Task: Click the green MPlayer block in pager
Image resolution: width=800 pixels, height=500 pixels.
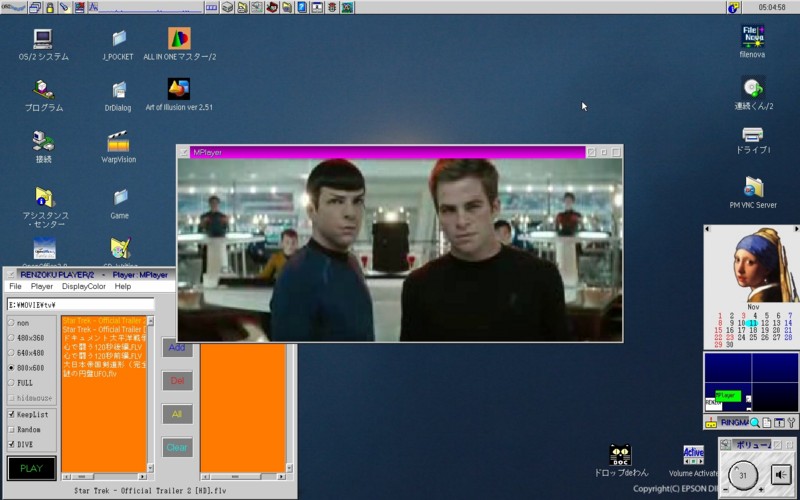Action: (x=728, y=395)
